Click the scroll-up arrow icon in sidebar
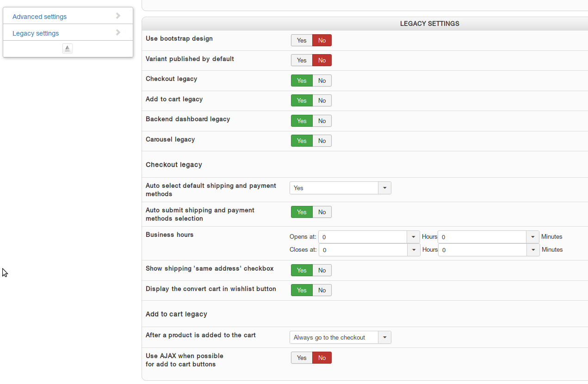The image size is (588, 384). click(x=68, y=49)
